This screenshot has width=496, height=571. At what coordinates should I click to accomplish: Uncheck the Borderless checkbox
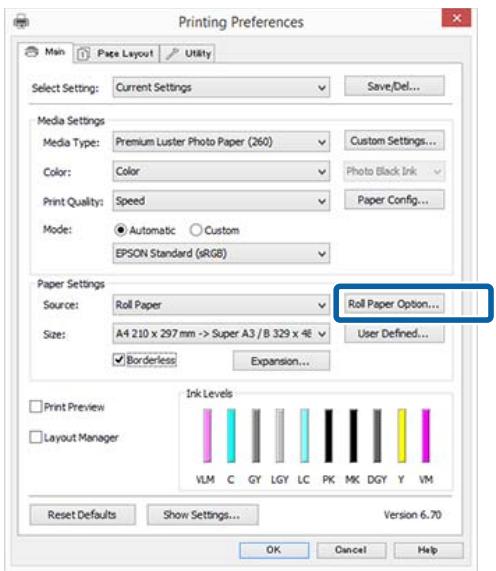coord(119,360)
